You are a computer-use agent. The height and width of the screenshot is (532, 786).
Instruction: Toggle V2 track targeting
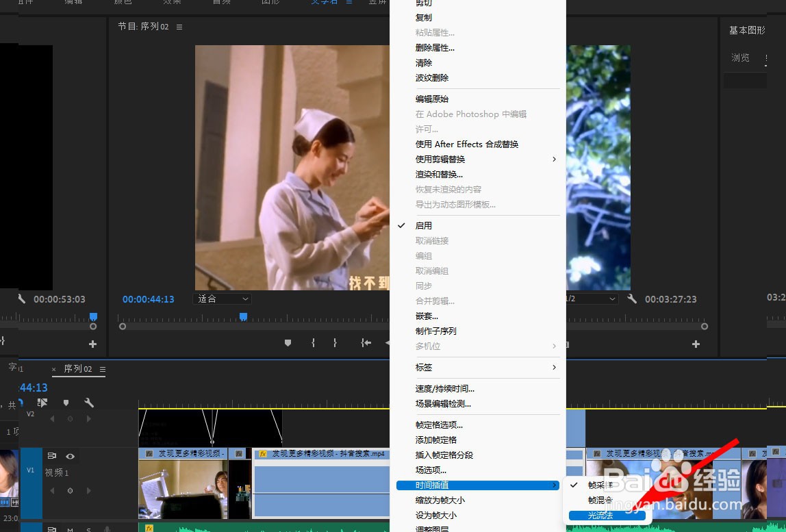(31, 414)
